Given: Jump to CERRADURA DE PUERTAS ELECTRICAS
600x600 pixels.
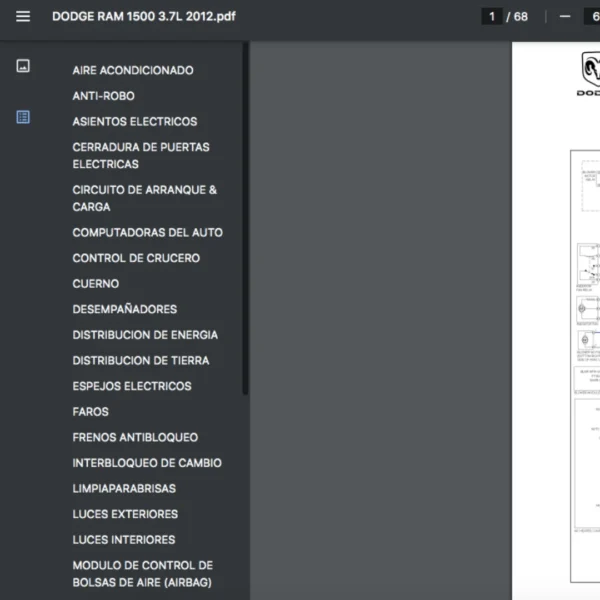Looking at the screenshot, I should pos(141,156).
